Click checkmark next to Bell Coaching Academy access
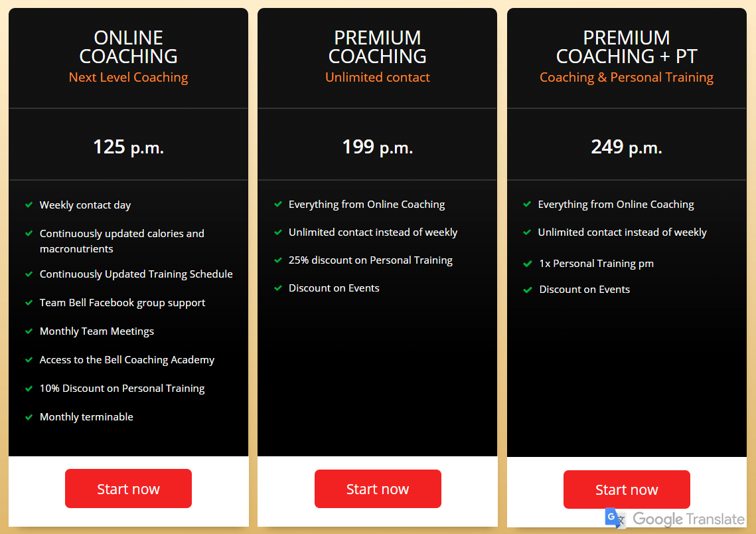 coord(29,359)
